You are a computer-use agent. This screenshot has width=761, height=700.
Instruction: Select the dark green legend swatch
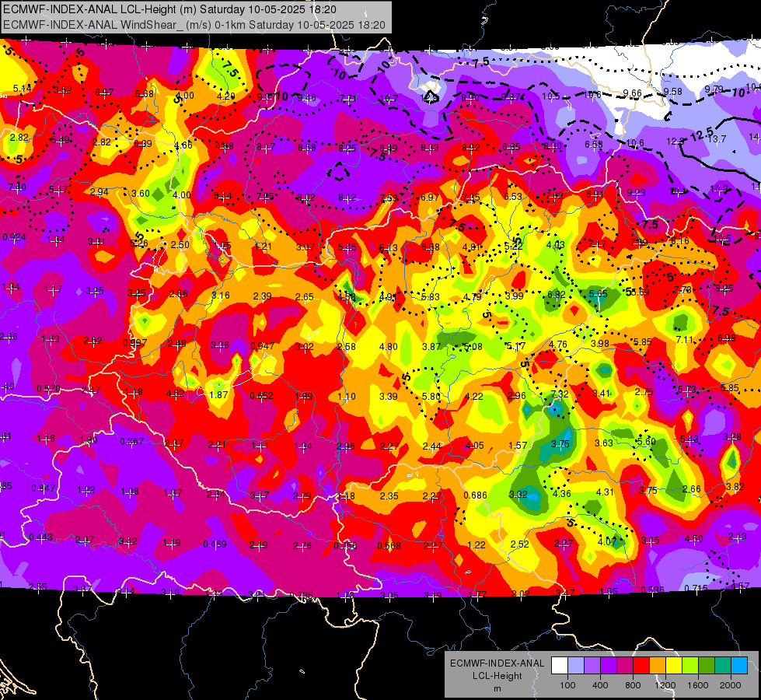(x=707, y=666)
